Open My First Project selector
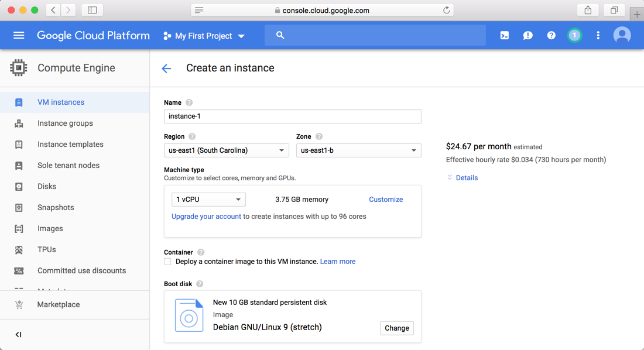The width and height of the screenshot is (644, 350). [x=204, y=36]
